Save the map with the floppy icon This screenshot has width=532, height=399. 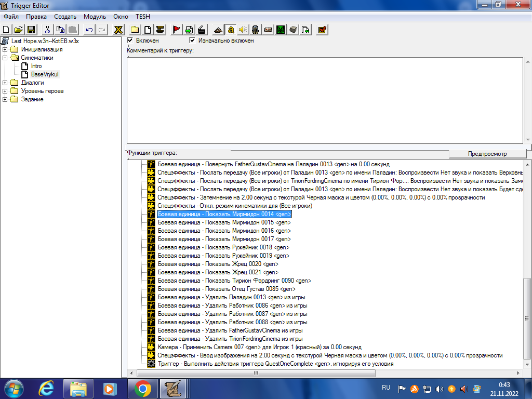pos(31,30)
